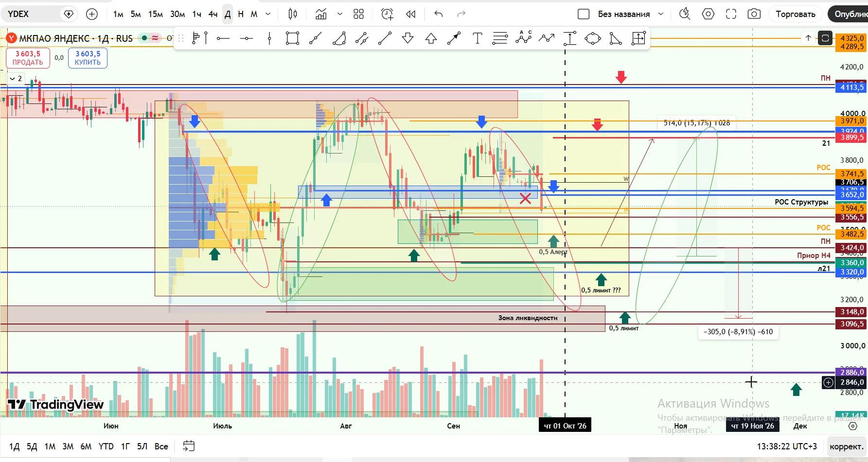
Task: Select the Text tool
Action: point(478,38)
